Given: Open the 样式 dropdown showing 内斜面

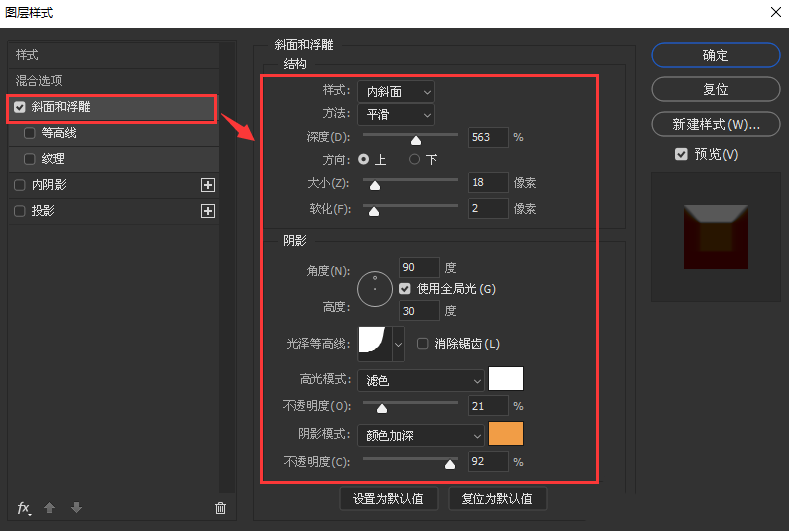Looking at the screenshot, I should coord(396,92).
